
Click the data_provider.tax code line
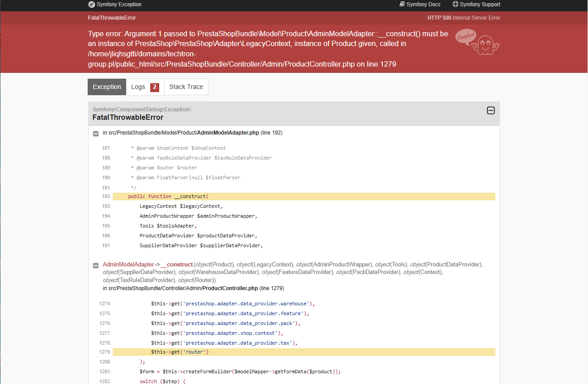224,343
